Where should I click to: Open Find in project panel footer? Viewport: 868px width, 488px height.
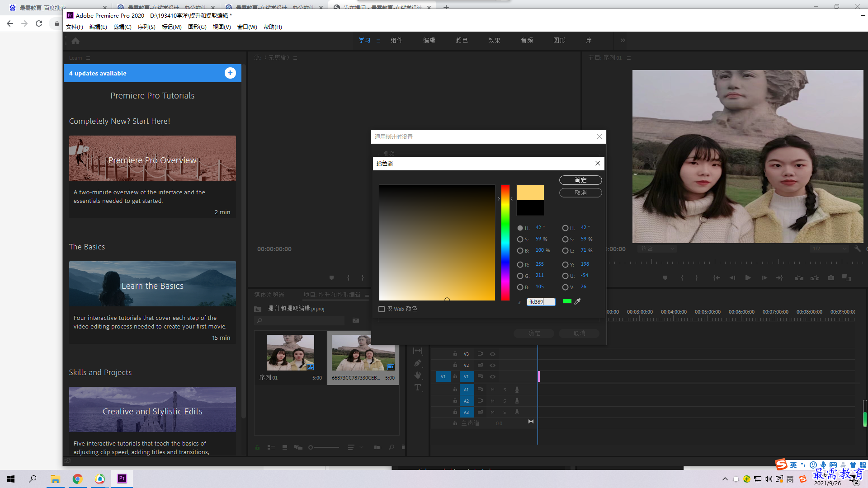[392, 447]
